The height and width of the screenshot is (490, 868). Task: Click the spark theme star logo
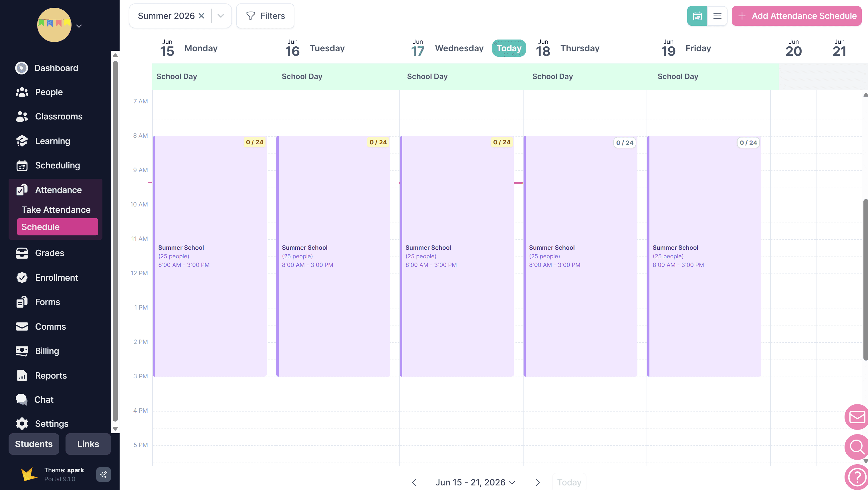[29, 474]
